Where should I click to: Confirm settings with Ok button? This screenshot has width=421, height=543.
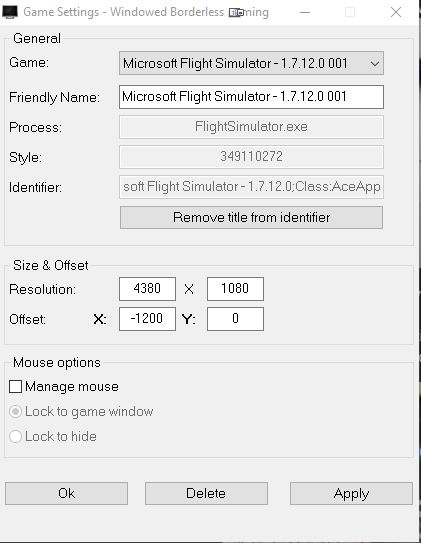pyautogui.click(x=66, y=493)
